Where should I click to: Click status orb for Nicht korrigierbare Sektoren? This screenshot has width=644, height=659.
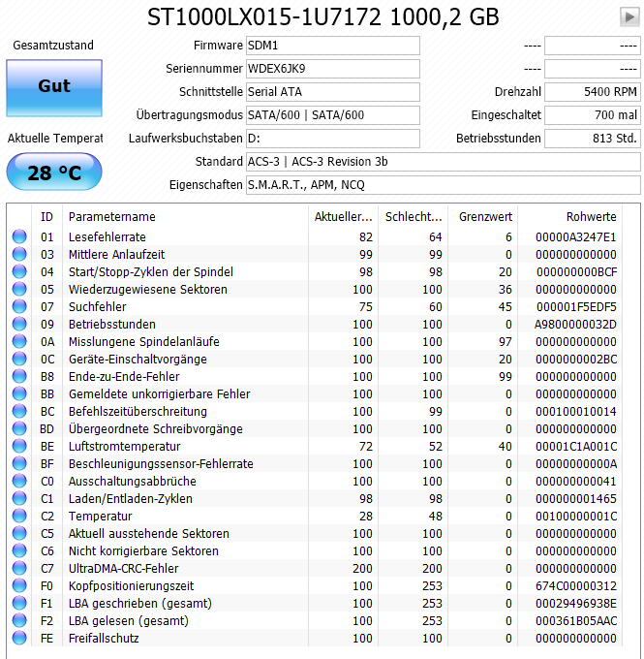click(19, 550)
